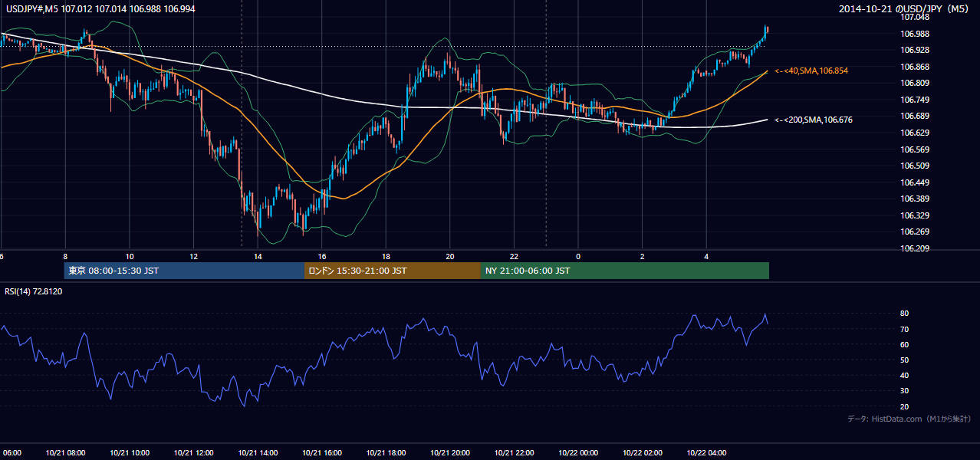This screenshot has height=460, width=980.
Task: Click the 106.749 price axis label
Action: click(x=916, y=100)
